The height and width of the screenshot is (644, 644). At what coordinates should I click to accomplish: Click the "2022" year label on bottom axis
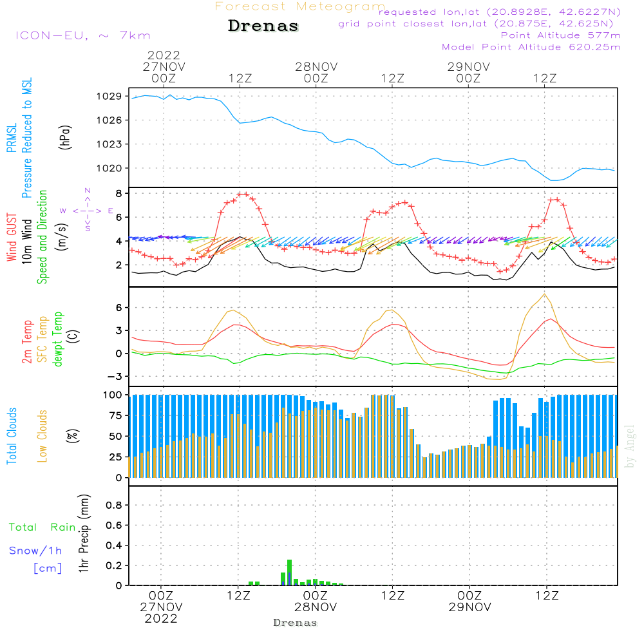click(x=161, y=618)
